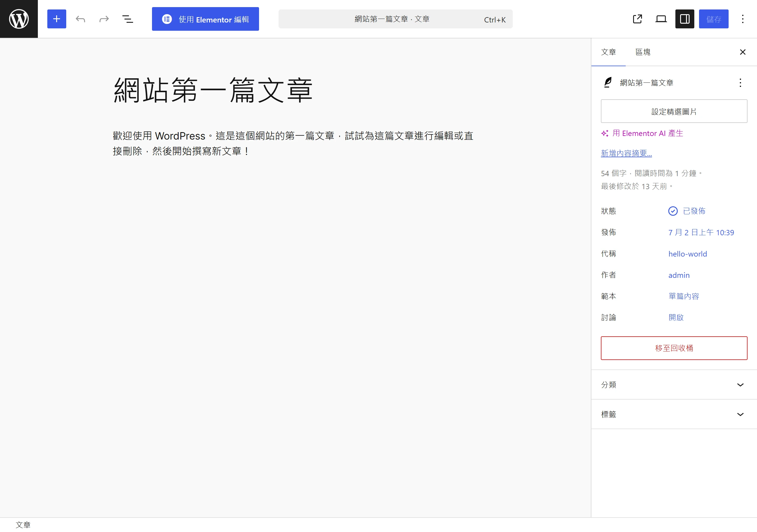Edit the slug hello-world
This screenshot has width=757, height=532.
688,254
